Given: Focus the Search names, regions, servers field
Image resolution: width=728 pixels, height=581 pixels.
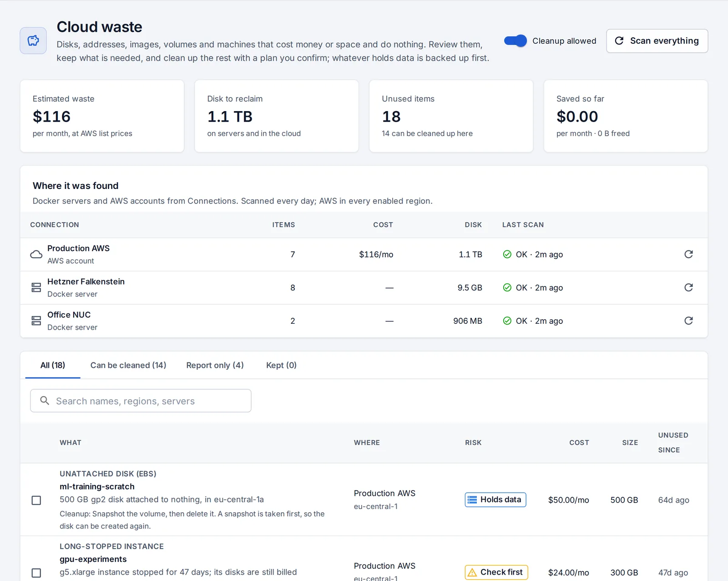Looking at the screenshot, I should pyautogui.click(x=141, y=401).
